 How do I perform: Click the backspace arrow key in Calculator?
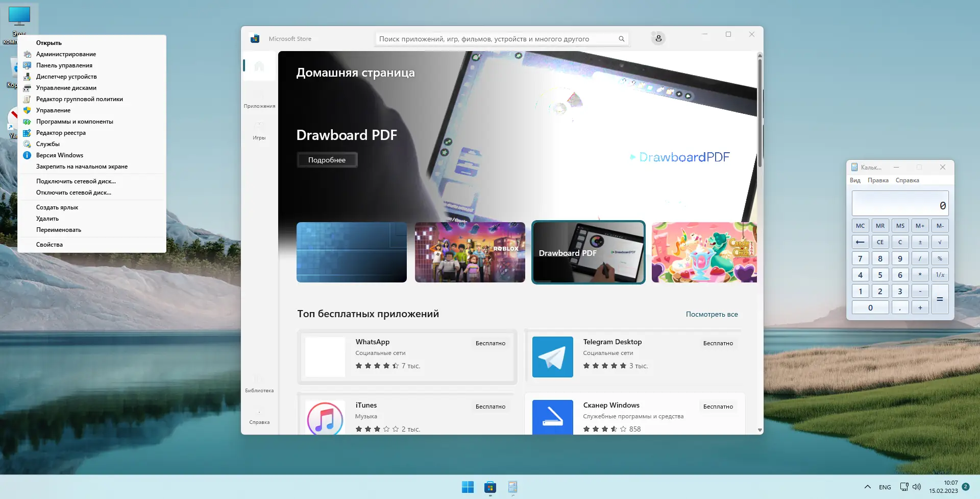click(x=860, y=242)
